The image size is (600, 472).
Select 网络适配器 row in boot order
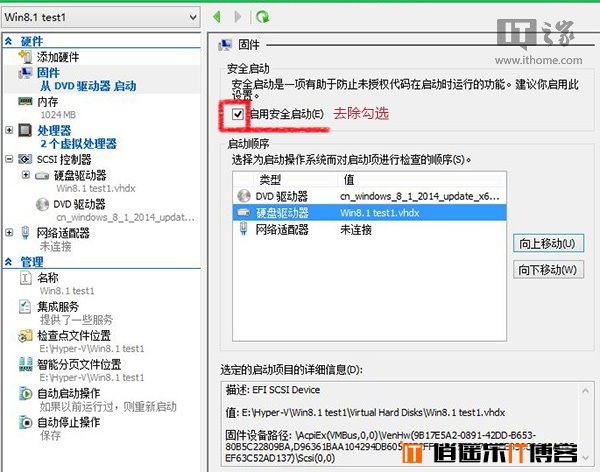point(369,229)
